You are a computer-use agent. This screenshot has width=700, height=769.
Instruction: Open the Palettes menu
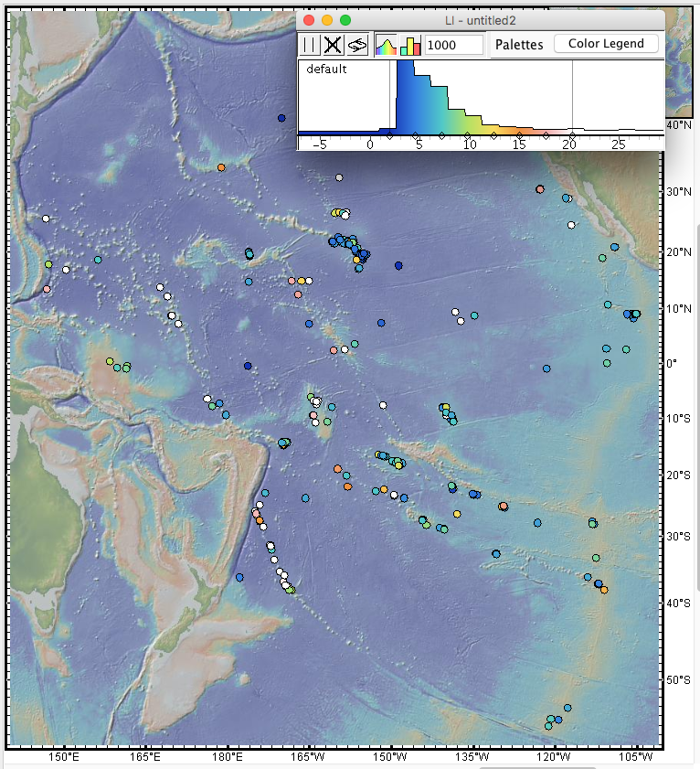(519, 45)
